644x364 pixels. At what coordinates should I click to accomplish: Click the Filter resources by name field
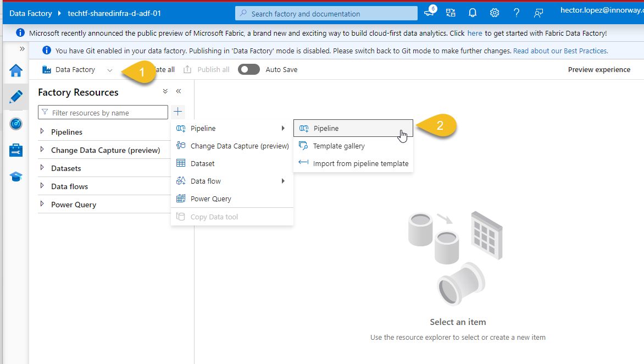pos(103,113)
